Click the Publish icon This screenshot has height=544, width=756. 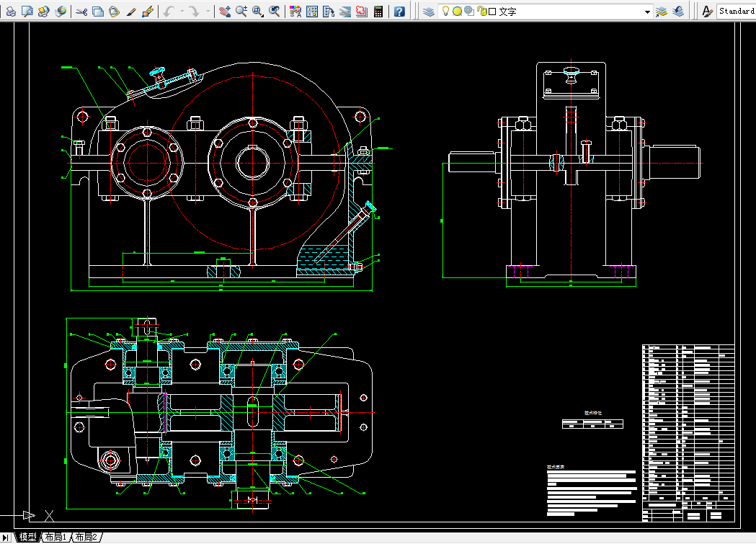[43, 11]
